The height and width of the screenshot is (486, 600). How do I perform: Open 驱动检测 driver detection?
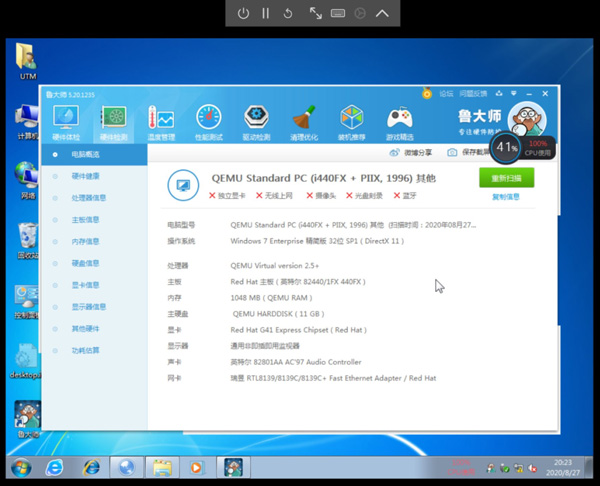[x=256, y=122]
